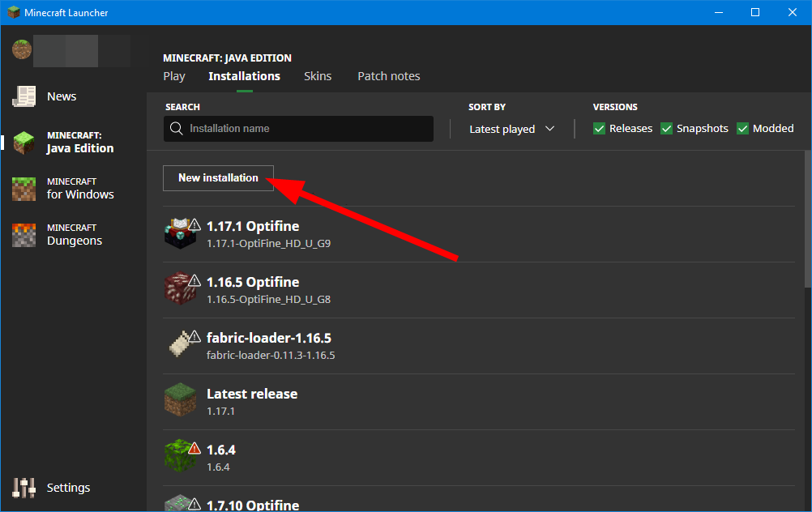Click the 1.7.10 Optifine ore block icon
Viewport: 812px width, 512px height.
[180, 503]
